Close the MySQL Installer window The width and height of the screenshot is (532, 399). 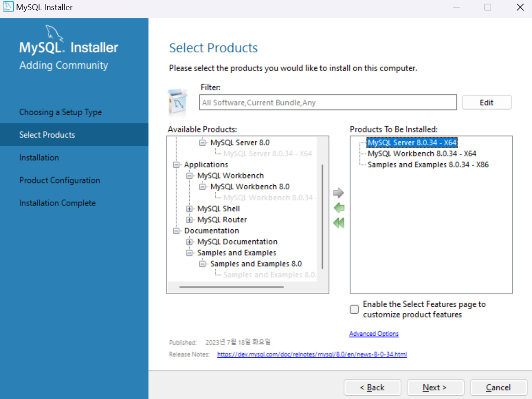point(520,7)
